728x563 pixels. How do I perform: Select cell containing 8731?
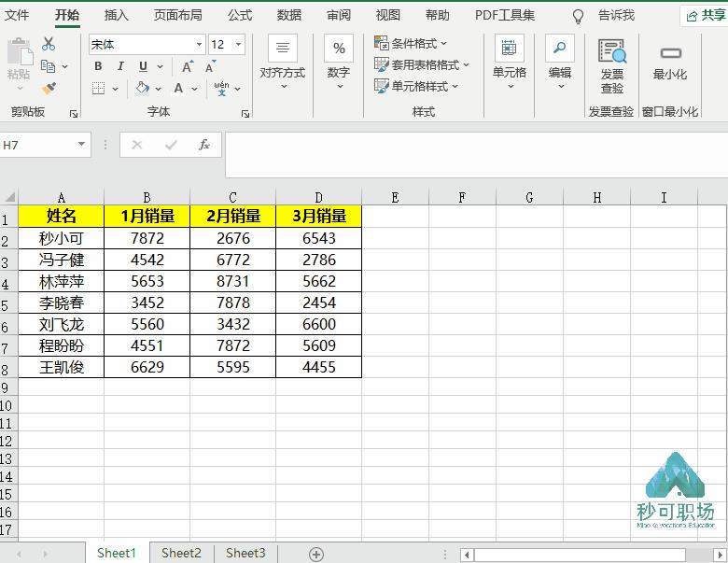[x=233, y=281]
